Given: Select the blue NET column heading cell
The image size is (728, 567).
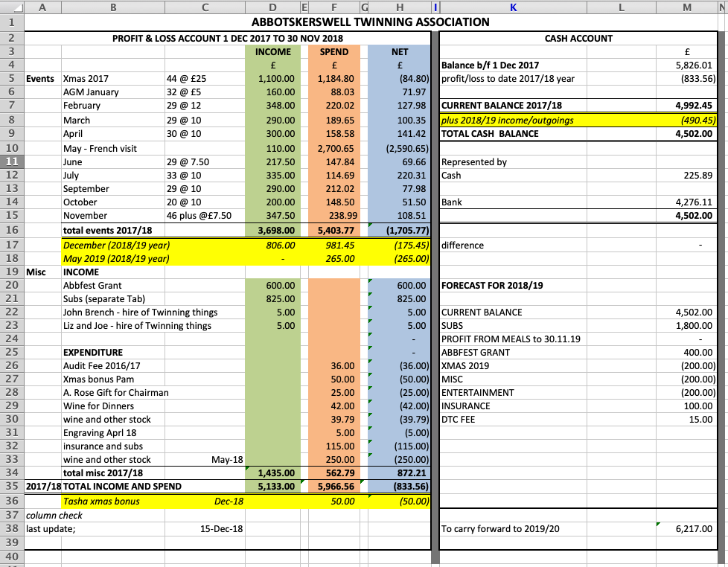Looking at the screenshot, I should tap(399, 52).
